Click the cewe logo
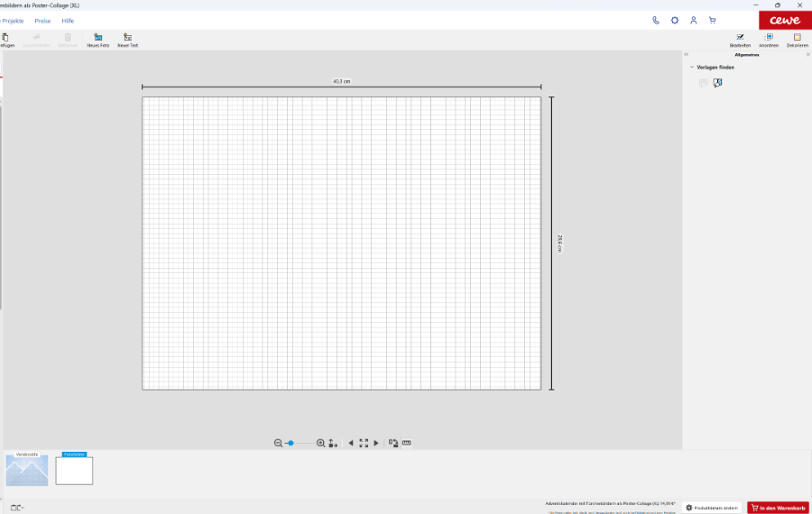812x514 pixels. pos(785,20)
